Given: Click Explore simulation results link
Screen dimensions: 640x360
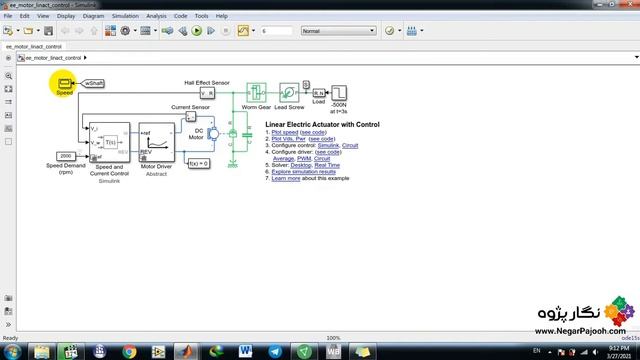Looking at the screenshot, I should coord(304,171).
